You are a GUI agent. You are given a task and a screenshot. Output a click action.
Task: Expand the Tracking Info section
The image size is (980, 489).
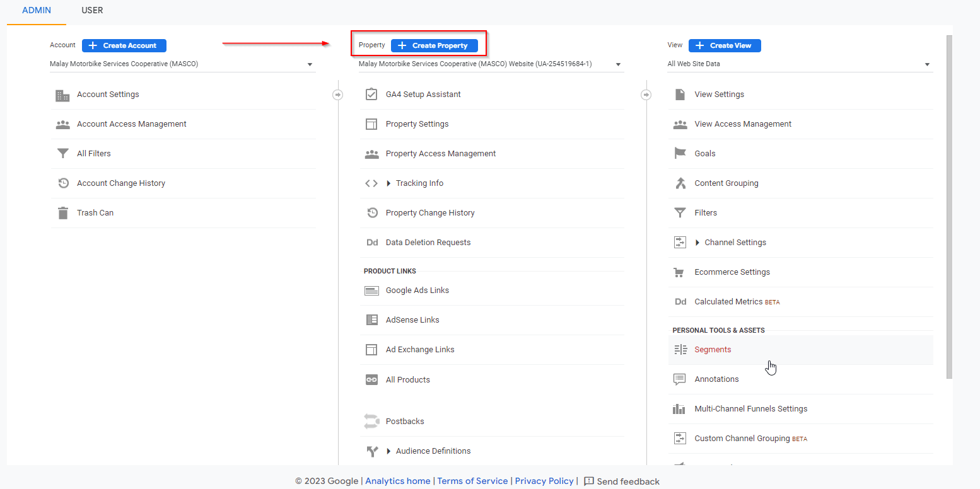pos(388,183)
